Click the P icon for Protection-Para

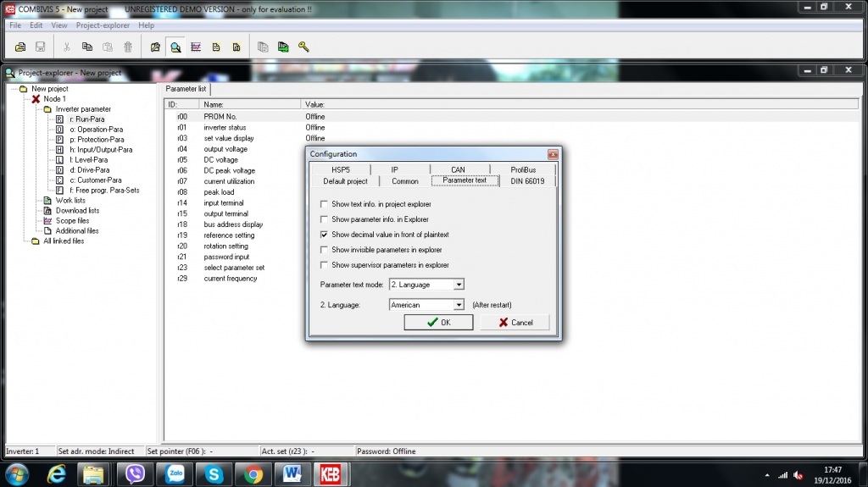[x=59, y=140]
